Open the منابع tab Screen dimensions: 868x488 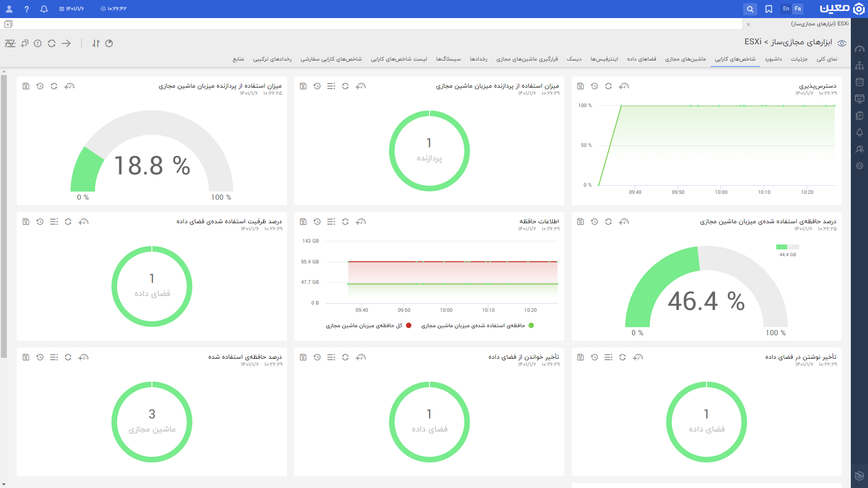[238, 59]
